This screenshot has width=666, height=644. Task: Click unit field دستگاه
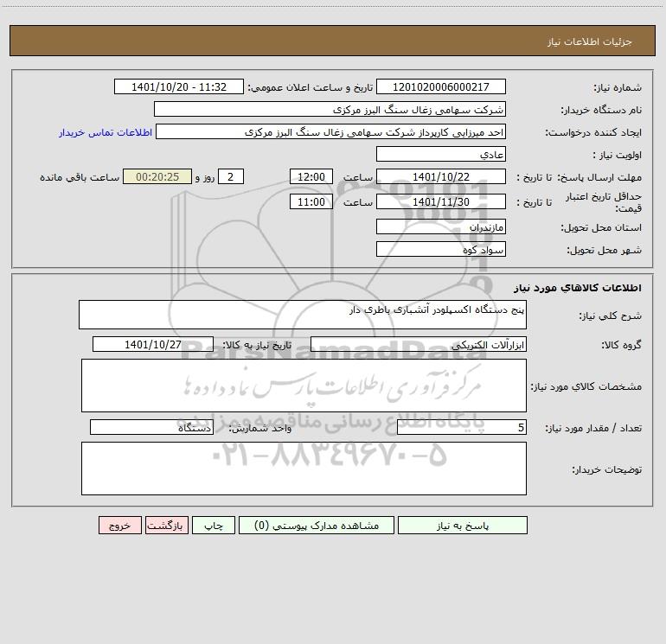pos(151,428)
